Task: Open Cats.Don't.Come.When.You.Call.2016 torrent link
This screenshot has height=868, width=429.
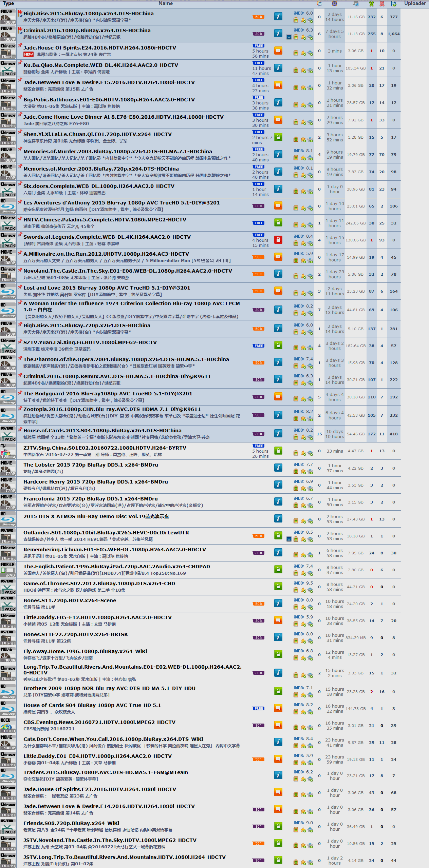Action: click(113, 739)
